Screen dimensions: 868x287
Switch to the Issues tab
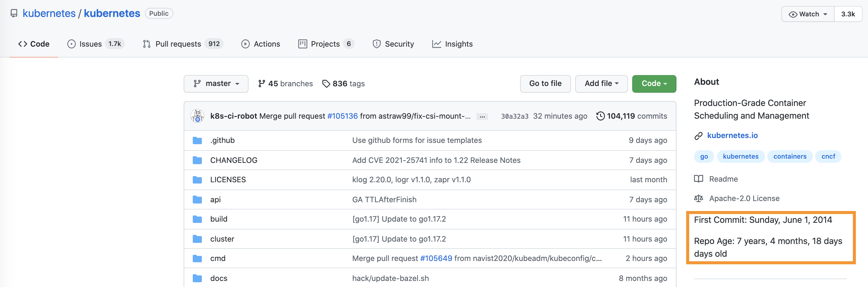[x=96, y=44]
